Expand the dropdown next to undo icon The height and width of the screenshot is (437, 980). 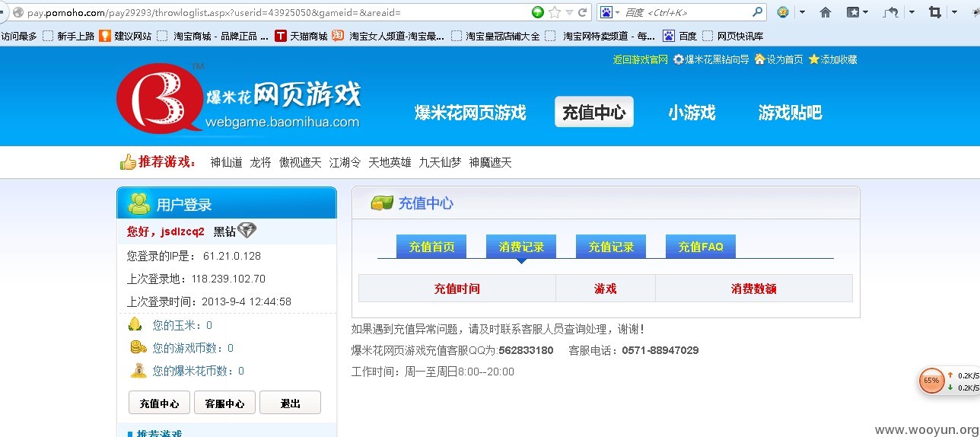tap(910, 12)
